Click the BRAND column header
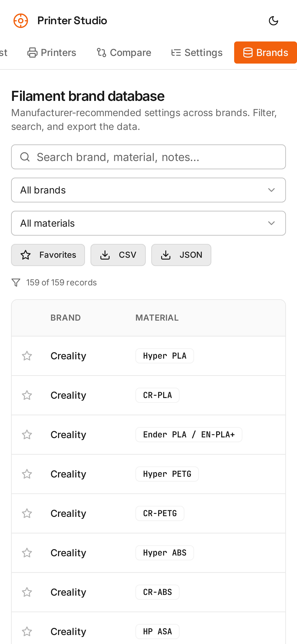 (65, 318)
